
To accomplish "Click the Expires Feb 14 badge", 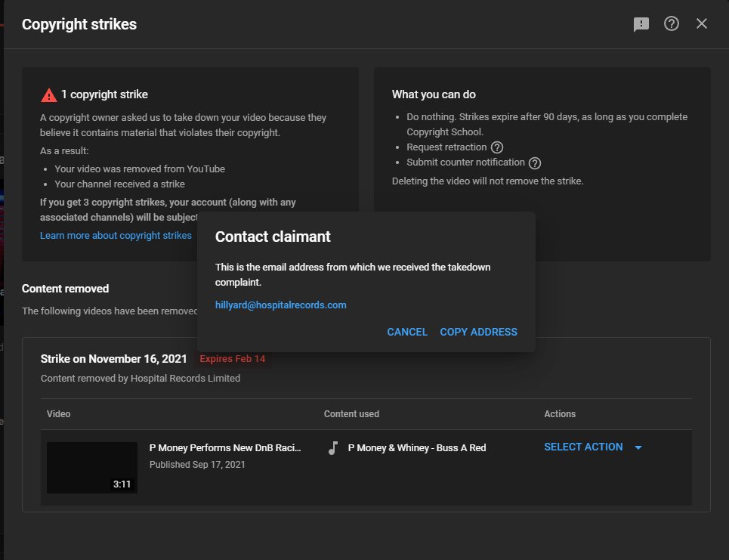I will pyautogui.click(x=233, y=359).
